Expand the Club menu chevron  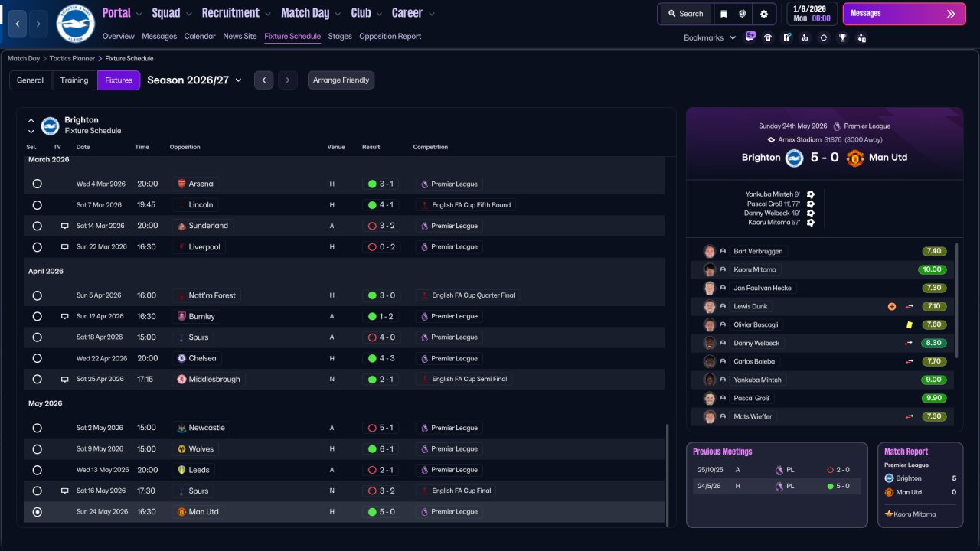coord(379,14)
